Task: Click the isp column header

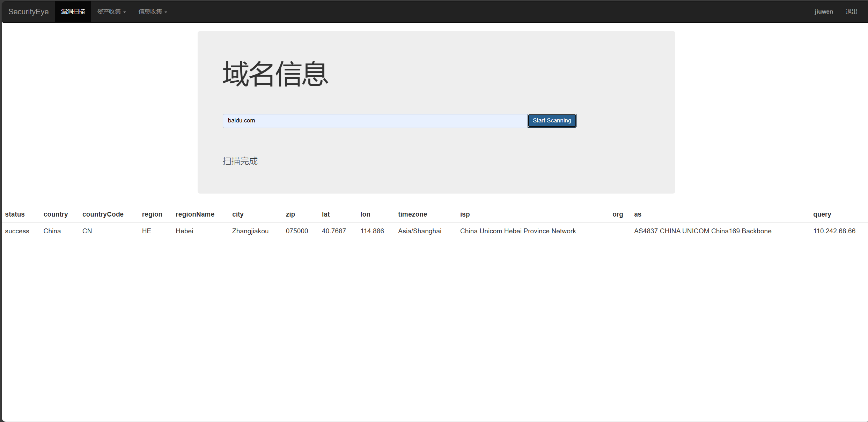Action: pos(465,214)
